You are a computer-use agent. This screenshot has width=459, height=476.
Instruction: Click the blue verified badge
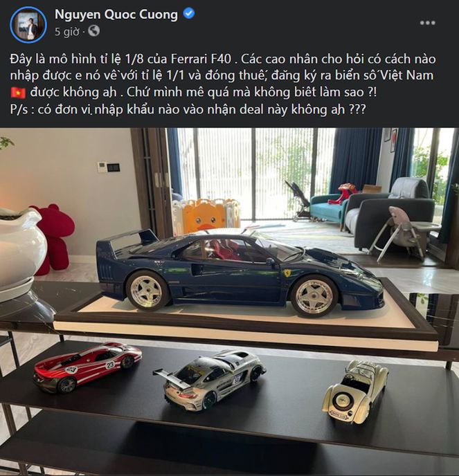[x=189, y=14]
